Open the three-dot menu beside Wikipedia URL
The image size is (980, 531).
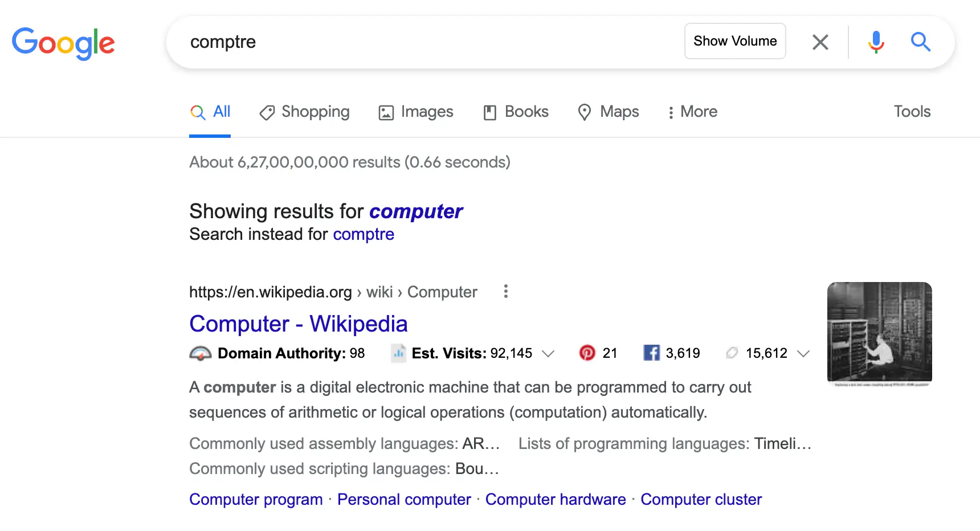tap(505, 292)
